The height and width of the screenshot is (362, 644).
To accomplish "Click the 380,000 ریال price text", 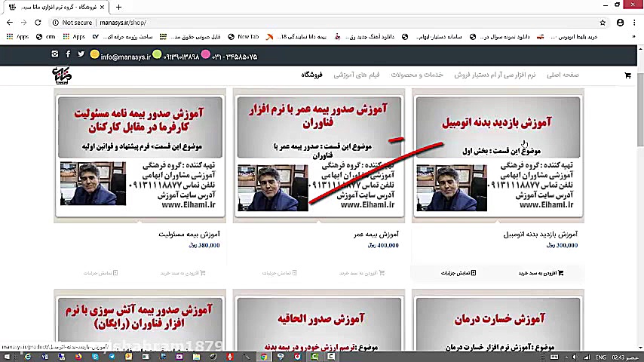I will click(204, 245).
